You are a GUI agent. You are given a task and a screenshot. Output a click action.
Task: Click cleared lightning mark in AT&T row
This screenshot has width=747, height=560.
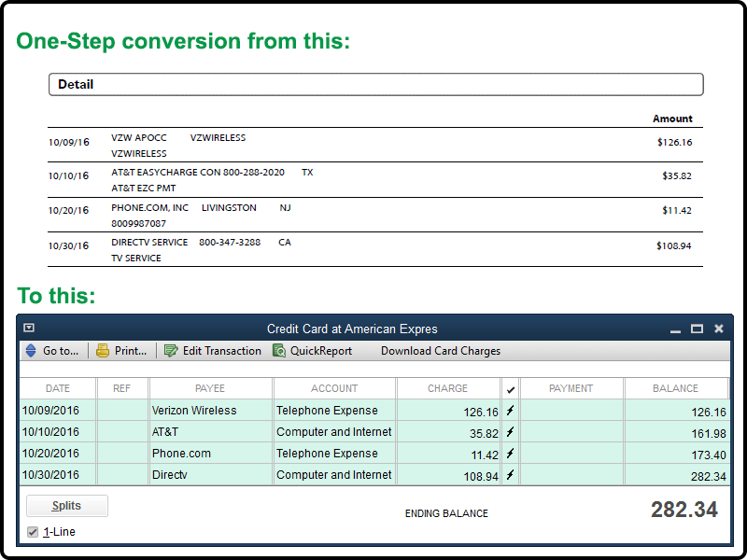(x=510, y=432)
